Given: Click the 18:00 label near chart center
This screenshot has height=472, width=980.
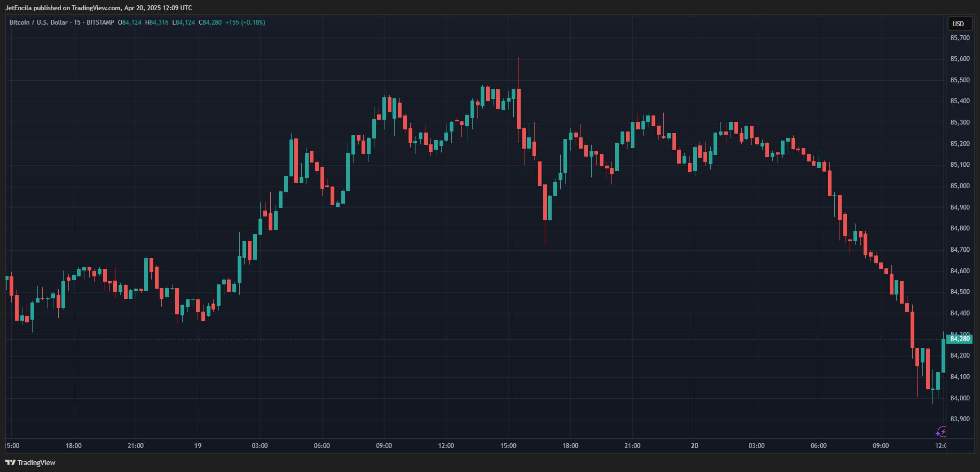Looking at the screenshot, I should (x=570, y=446).
